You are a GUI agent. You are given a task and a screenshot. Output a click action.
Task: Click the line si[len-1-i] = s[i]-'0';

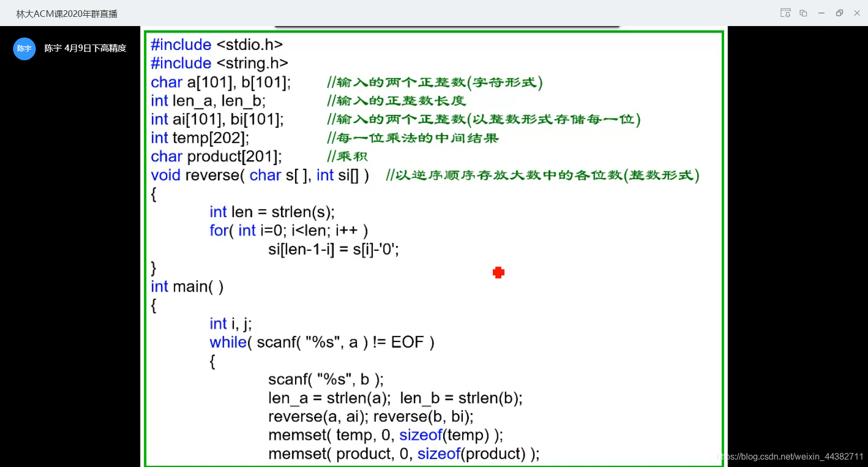334,249
